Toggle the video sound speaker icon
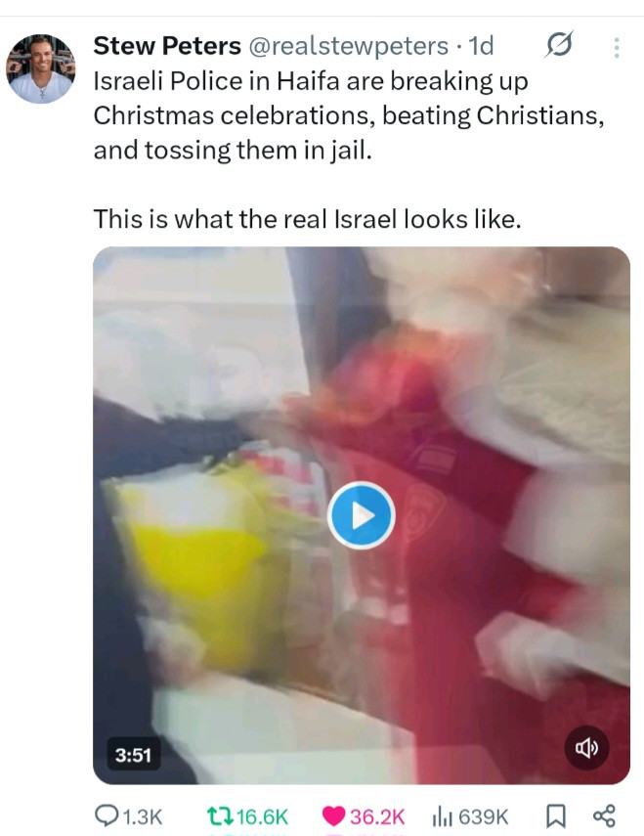 (x=586, y=748)
